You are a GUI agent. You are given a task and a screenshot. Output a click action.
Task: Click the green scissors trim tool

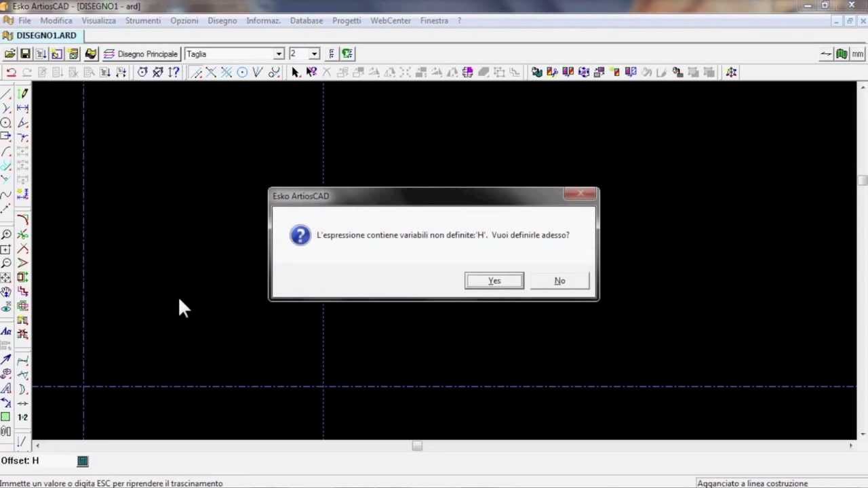pyautogui.click(x=22, y=235)
